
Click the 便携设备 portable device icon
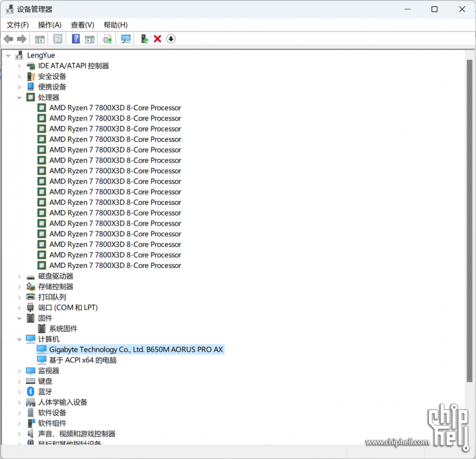click(x=31, y=87)
